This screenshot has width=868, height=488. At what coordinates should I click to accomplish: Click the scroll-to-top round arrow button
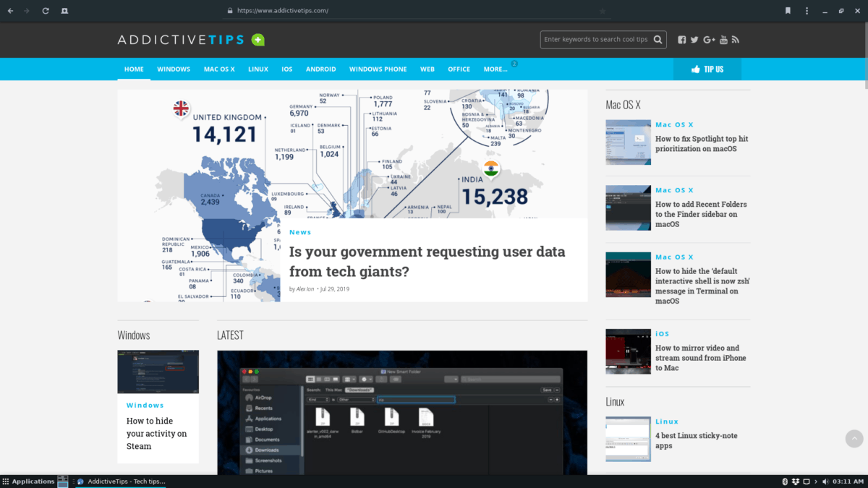[854, 439]
